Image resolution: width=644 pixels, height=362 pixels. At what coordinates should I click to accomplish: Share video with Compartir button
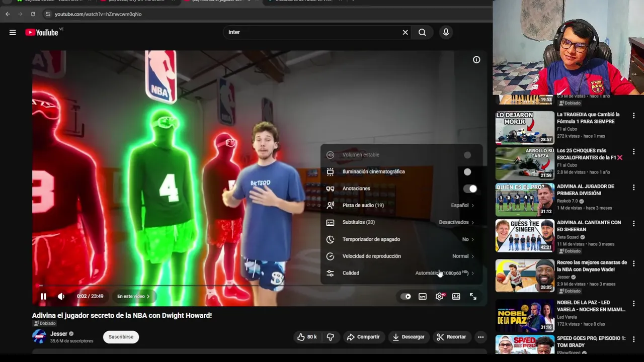point(363,337)
